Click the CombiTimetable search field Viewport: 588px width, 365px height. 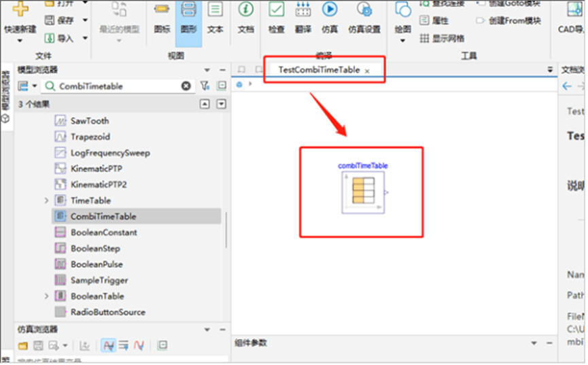click(118, 86)
